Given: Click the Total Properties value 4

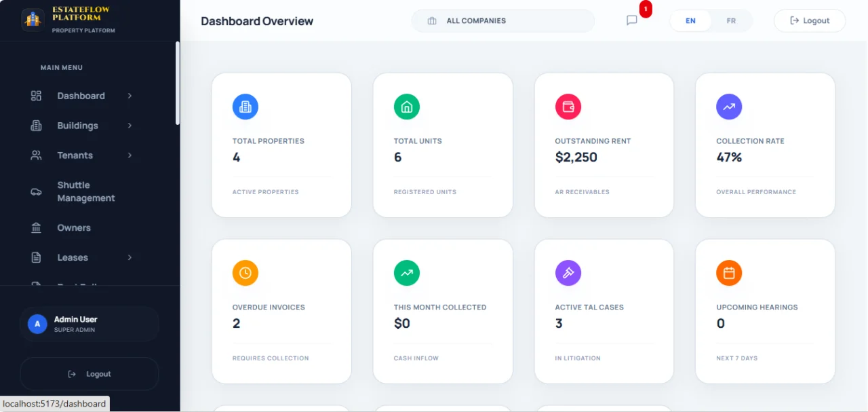Looking at the screenshot, I should 236,157.
